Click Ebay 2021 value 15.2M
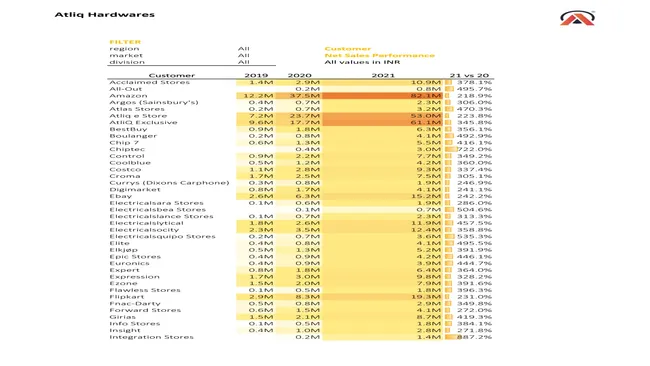The width and height of the screenshot is (650, 366). point(426,196)
